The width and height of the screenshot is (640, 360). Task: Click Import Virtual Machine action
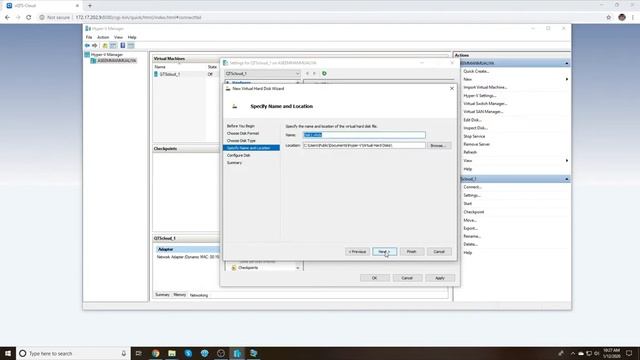coord(485,87)
